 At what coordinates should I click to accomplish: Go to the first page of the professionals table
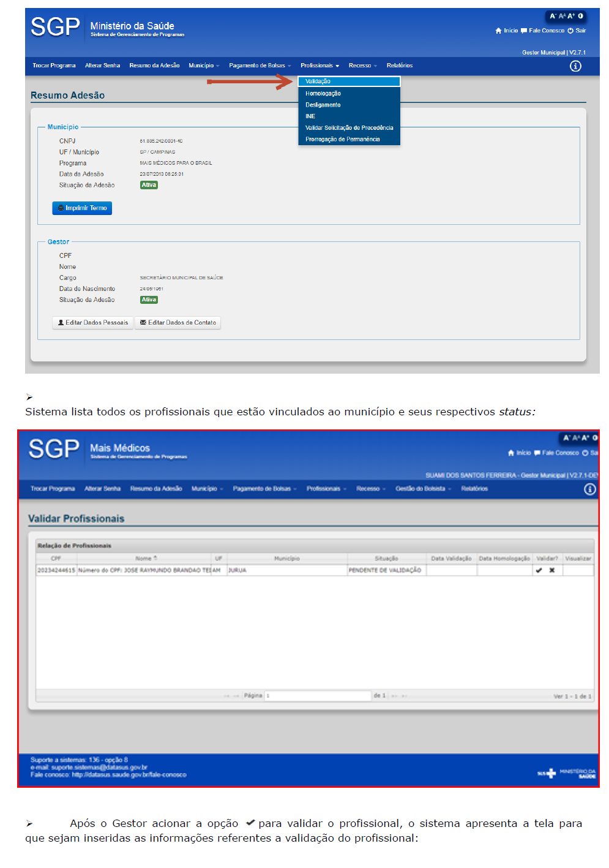[226, 696]
